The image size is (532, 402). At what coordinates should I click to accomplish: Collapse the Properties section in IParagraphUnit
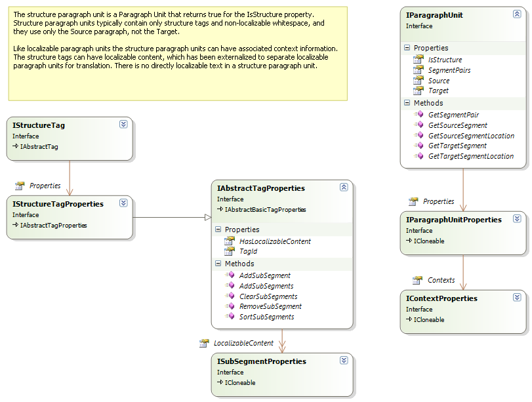pos(407,48)
